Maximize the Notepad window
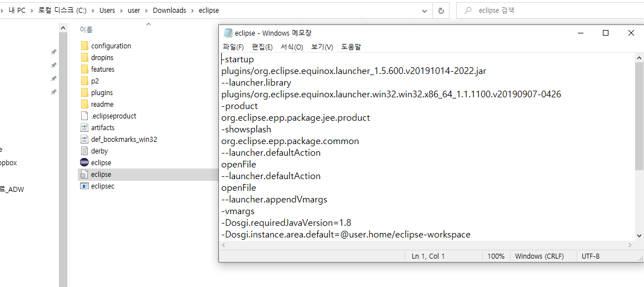Viewport: 644px width, 287px height. tap(606, 33)
